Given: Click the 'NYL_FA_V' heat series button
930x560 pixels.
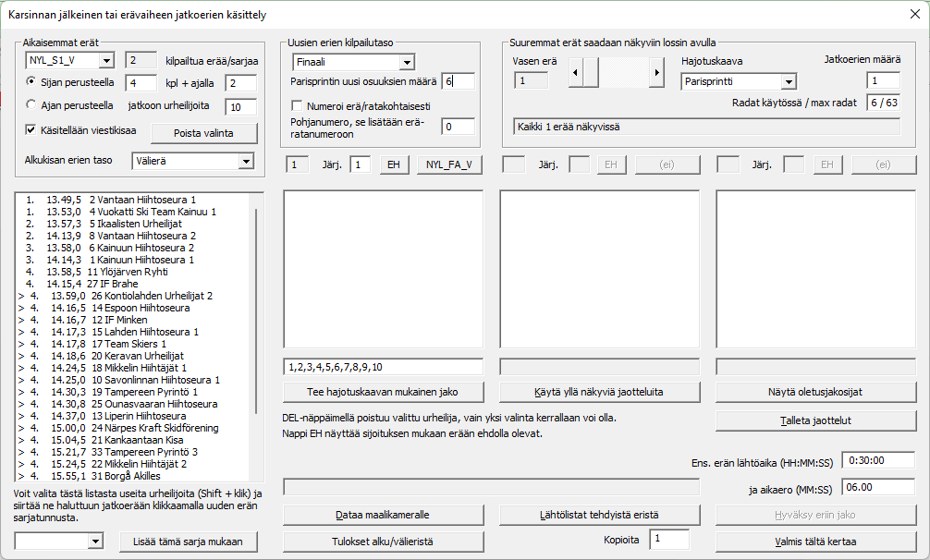Looking at the screenshot, I should click(449, 164).
